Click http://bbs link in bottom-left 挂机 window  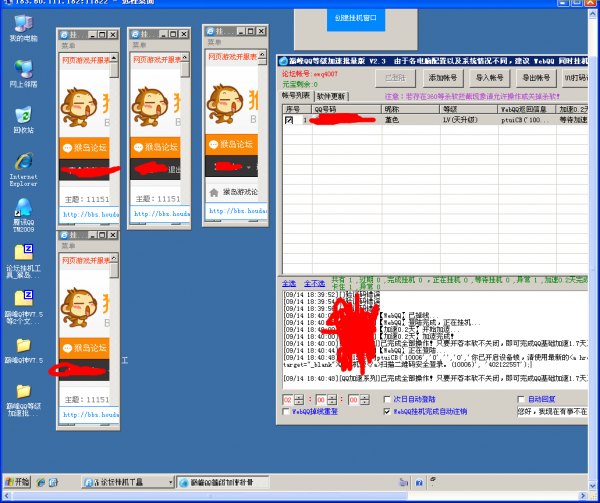coord(91,415)
